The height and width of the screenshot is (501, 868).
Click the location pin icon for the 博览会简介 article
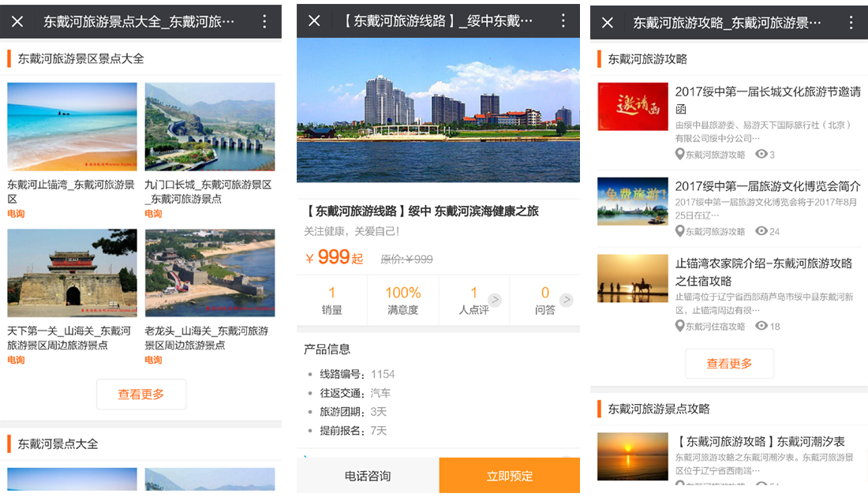[x=679, y=231]
